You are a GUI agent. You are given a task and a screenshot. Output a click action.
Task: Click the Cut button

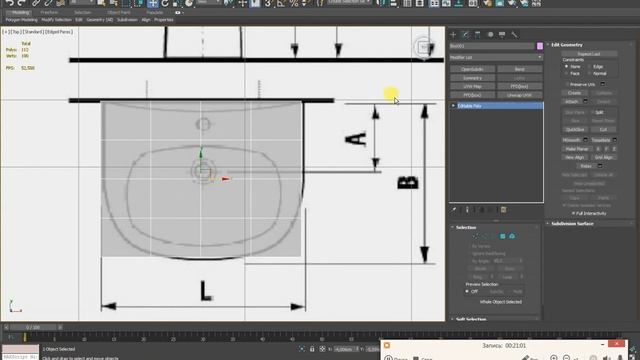[604, 129]
